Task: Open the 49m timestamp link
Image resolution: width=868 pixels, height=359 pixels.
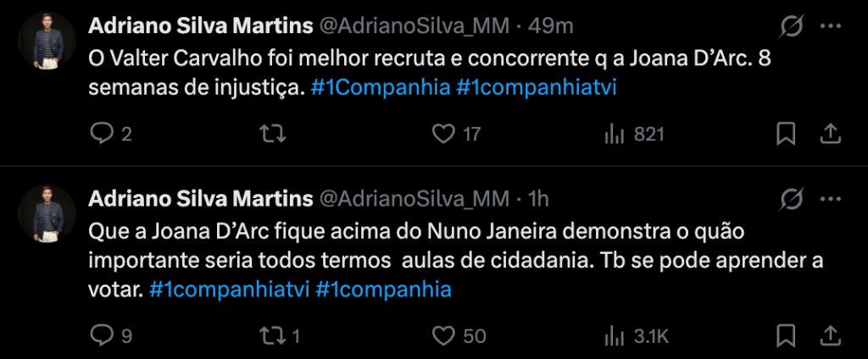Action: [551, 26]
